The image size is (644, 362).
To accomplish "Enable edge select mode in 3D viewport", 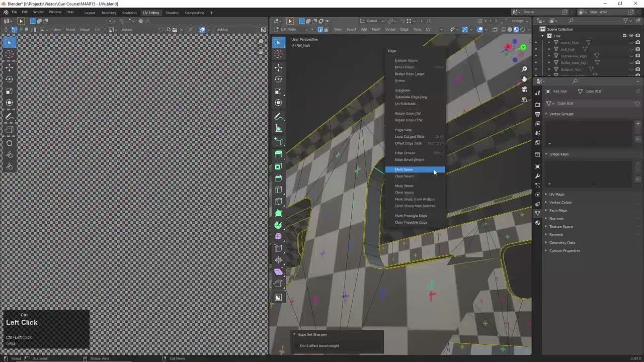I will tap(319, 29).
